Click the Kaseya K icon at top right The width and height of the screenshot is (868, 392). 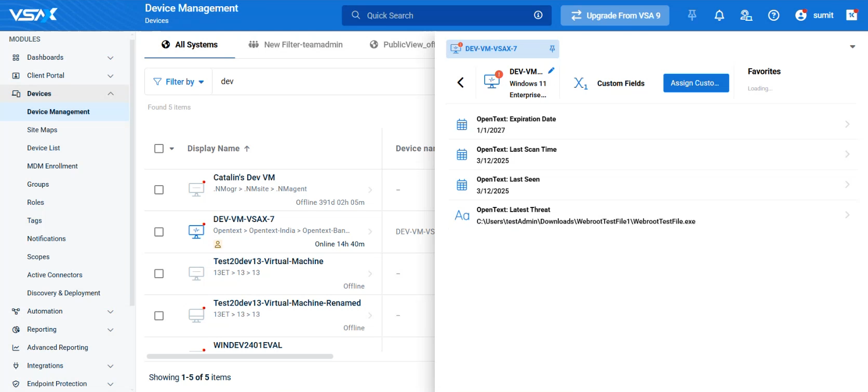852,15
